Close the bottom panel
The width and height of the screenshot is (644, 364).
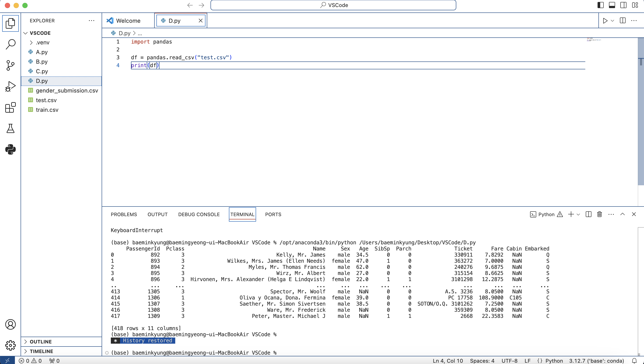click(634, 214)
